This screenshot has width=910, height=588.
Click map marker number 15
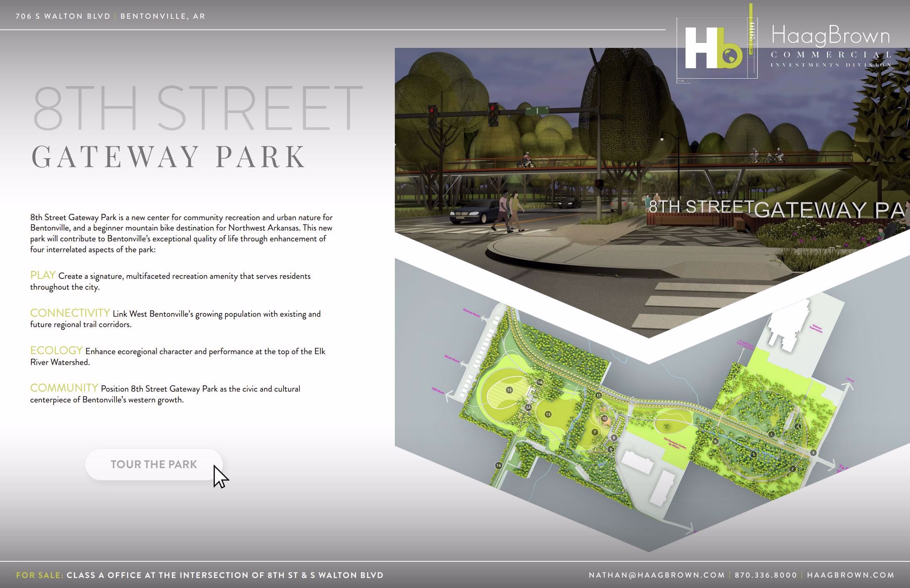click(x=509, y=390)
